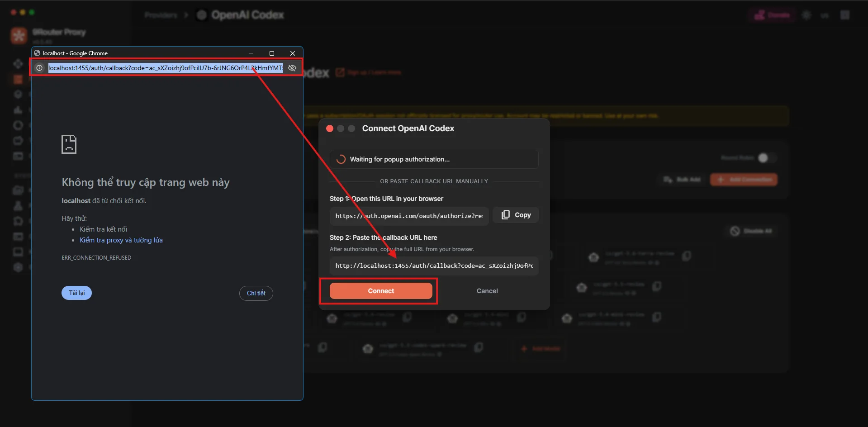Open the bar chart icon in sidebar
This screenshot has height=427, width=868.
click(x=18, y=110)
